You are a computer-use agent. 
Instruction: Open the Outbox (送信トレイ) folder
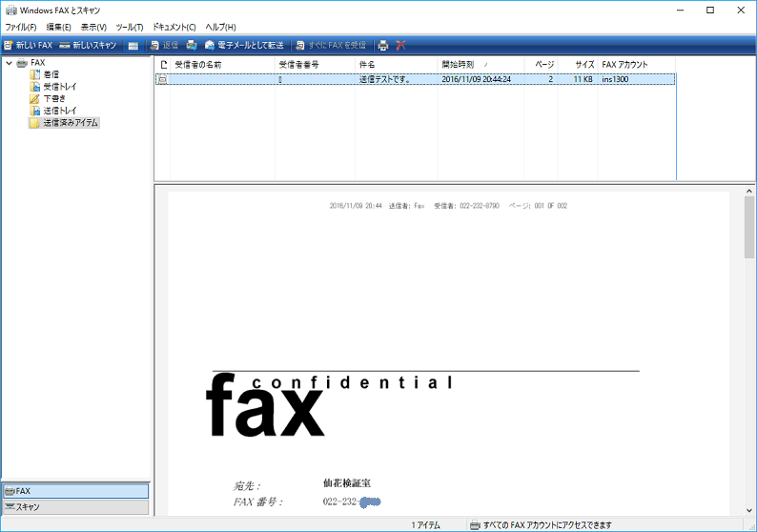coord(53,111)
